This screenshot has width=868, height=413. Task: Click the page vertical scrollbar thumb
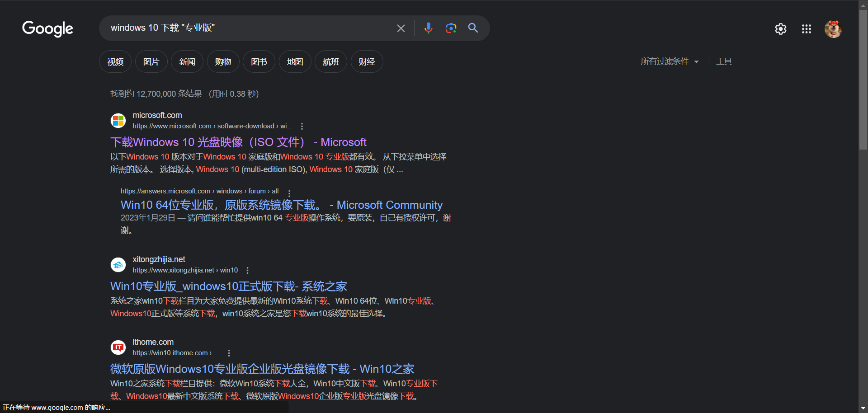click(x=863, y=80)
